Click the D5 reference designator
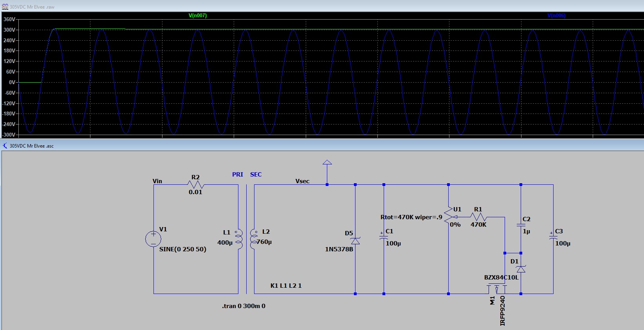Viewport: 644px width, 330px height. (x=349, y=233)
